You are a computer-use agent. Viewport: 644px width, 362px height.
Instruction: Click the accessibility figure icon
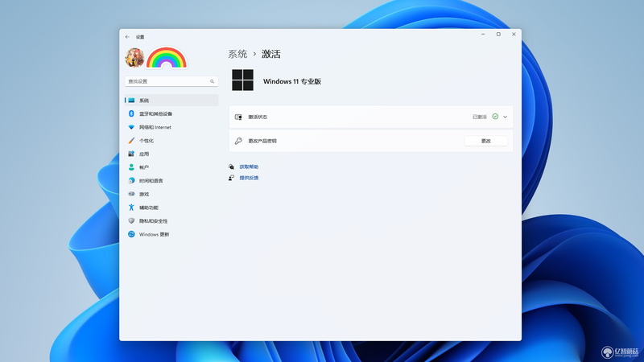(x=131, y=208)
